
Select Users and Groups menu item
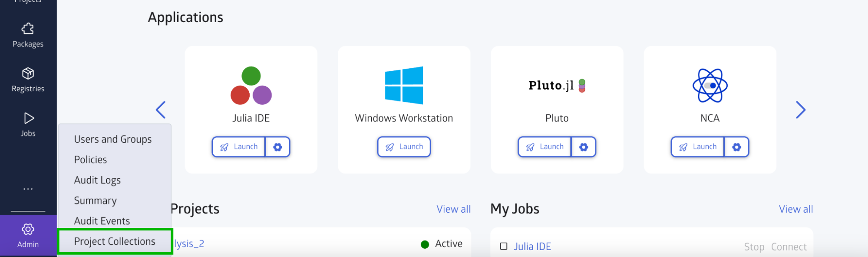(113, 139)
